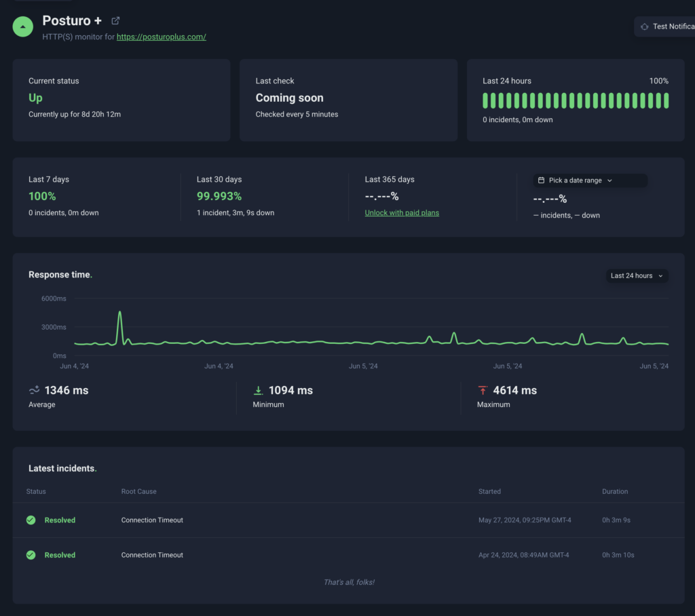Open the external link icon beside Posturo +

115,21
